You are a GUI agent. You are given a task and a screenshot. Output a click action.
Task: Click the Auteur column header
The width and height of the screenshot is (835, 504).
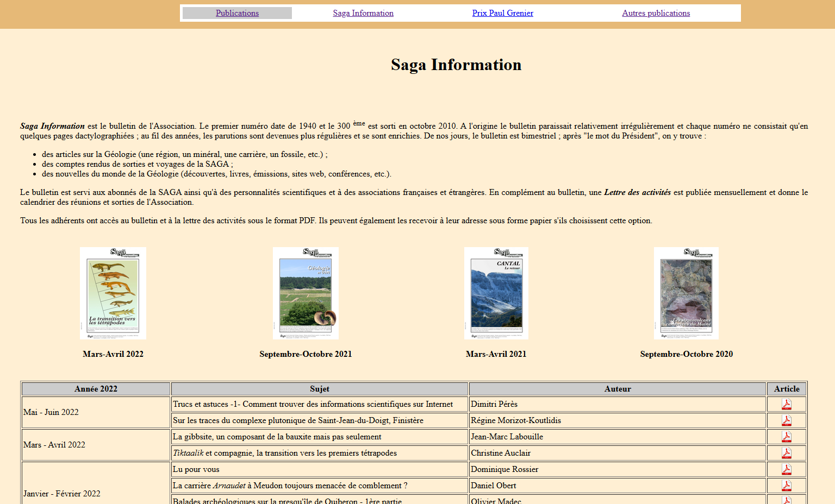click(x=618, y=389)
